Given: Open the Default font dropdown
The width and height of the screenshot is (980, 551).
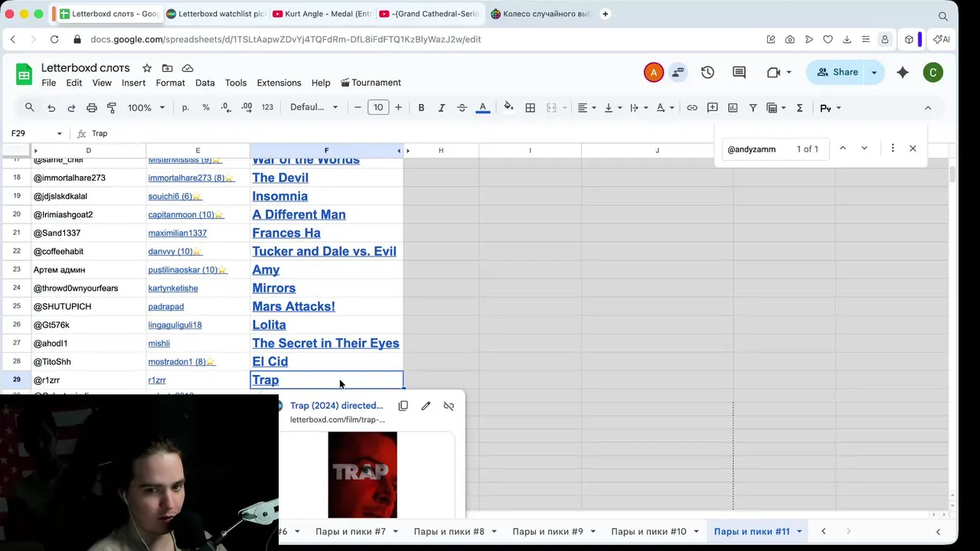Looking at the screenshot, I should pos(313,108).
